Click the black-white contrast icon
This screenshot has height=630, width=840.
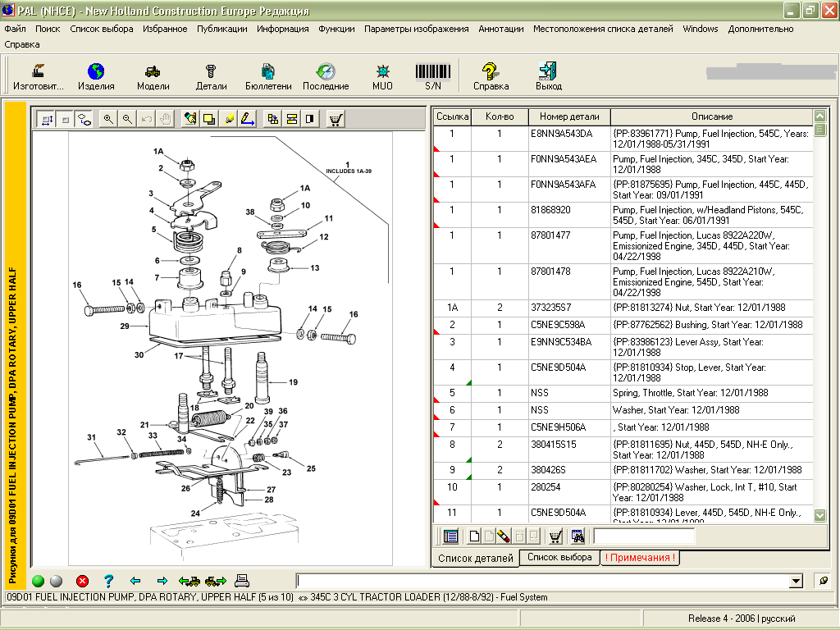click(x=310, y=120)
